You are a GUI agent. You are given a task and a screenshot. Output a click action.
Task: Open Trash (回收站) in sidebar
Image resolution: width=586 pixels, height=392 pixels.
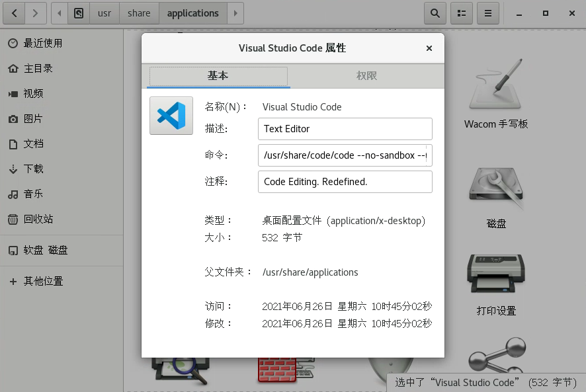62,219
